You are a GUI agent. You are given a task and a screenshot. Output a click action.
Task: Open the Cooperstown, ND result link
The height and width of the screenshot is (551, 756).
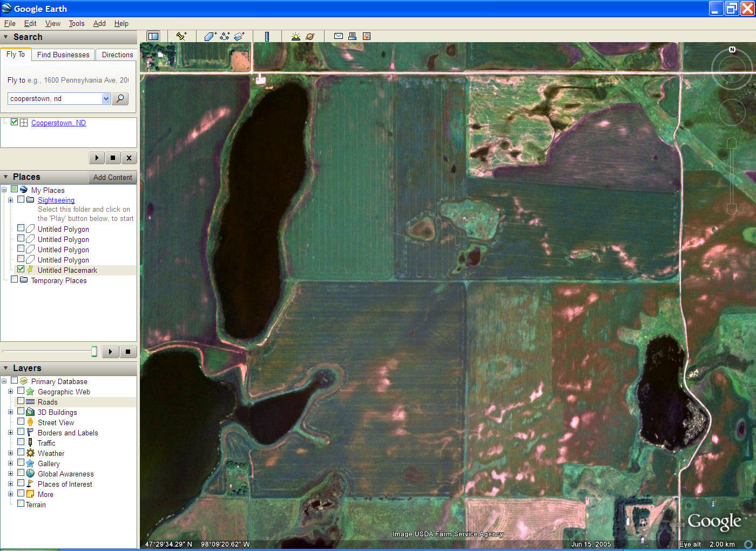click(58, 123)
